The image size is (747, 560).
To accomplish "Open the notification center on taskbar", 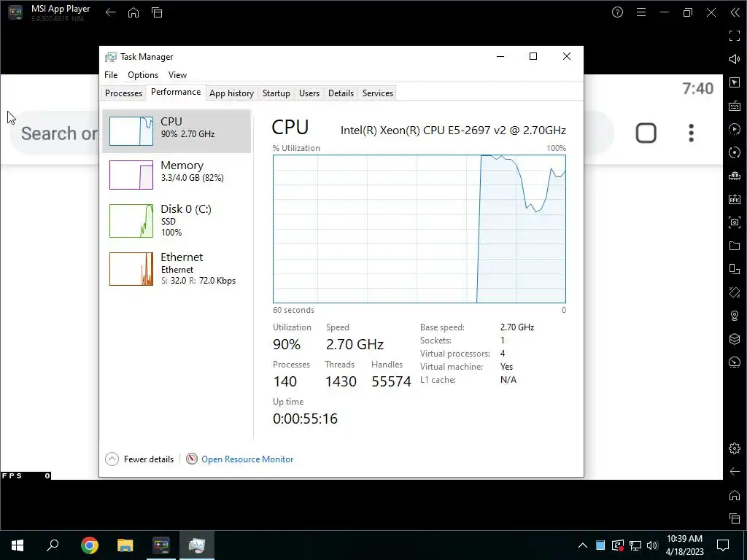I will pyautogui.click(x=723, y=545).
